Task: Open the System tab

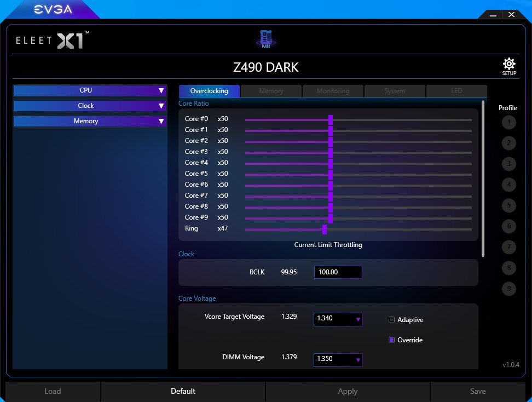Action: pyautogui.click(x=395, y=91)
